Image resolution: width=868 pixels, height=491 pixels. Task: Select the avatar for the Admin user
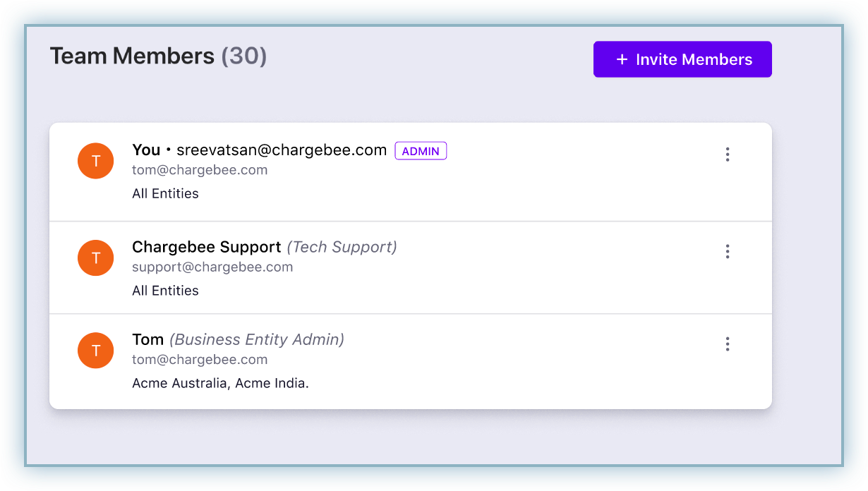pyautogui.click(x=95, y=161)
